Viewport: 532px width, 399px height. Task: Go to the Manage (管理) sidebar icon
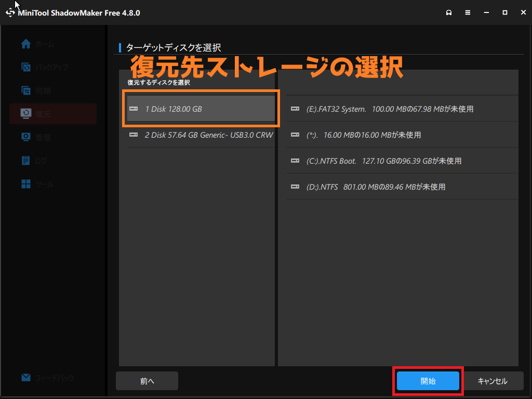26,137
